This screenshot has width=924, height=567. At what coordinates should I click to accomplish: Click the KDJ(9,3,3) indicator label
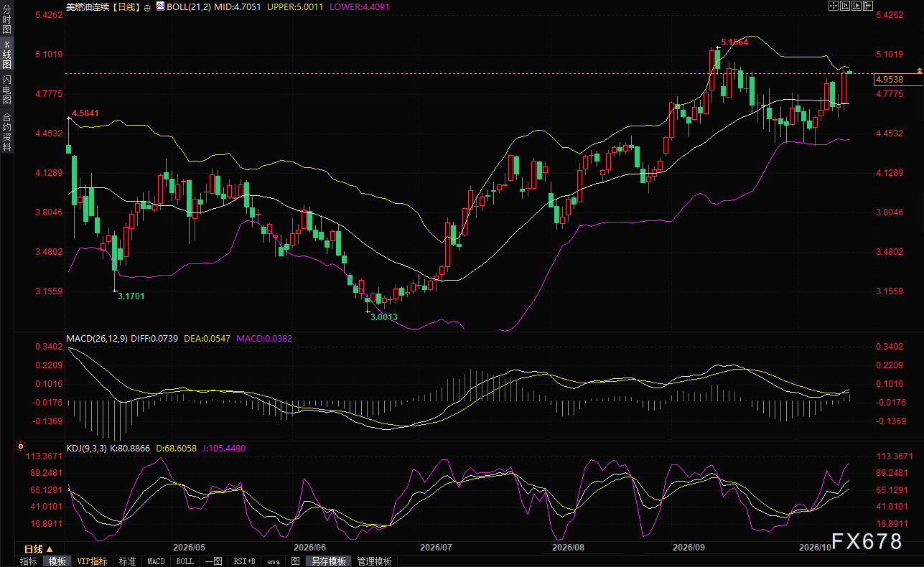click(86, 449)
